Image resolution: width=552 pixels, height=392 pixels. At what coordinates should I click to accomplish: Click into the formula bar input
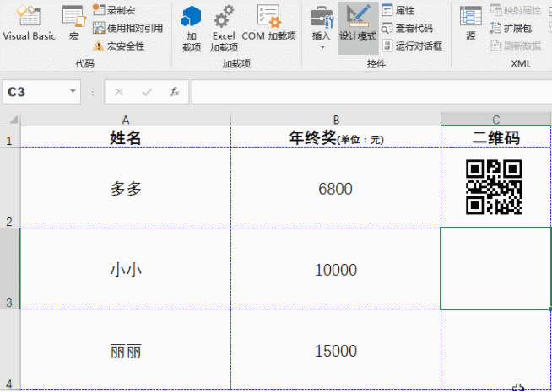coord(371,92)
